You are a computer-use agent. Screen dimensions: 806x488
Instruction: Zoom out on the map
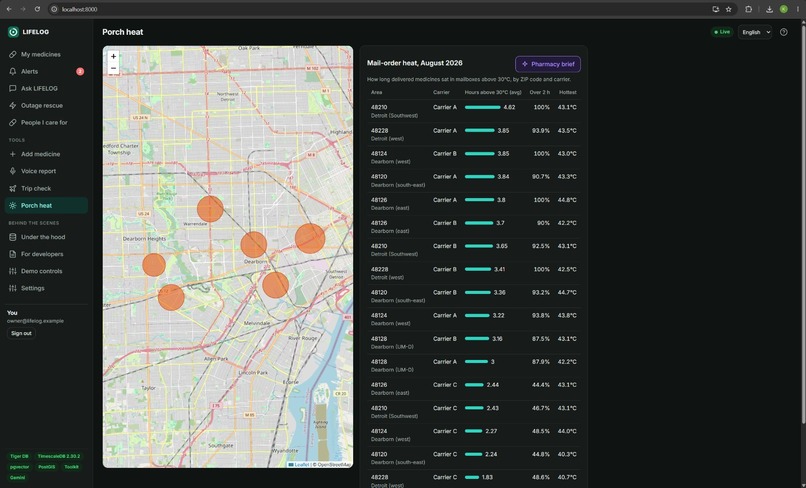pos(114,68)
